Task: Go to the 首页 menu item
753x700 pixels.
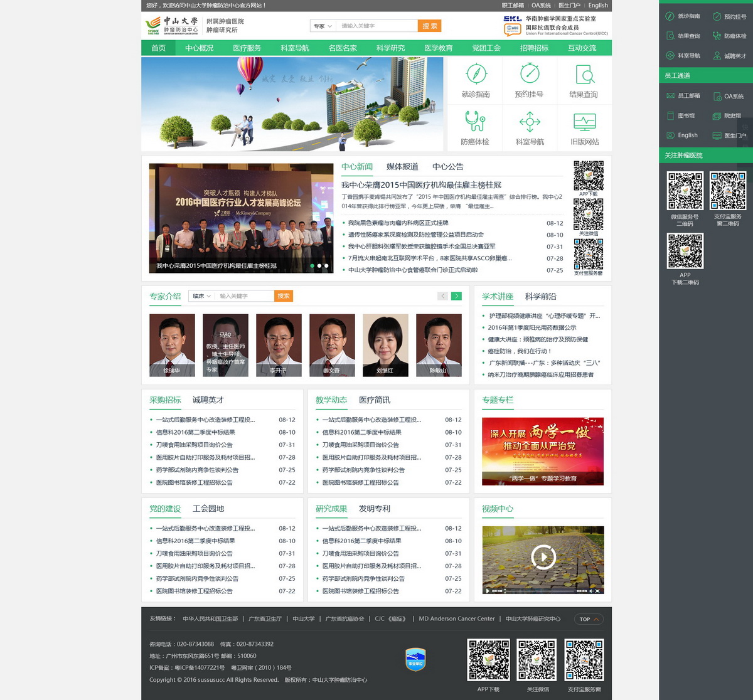Action: click(x=159, y=48)
